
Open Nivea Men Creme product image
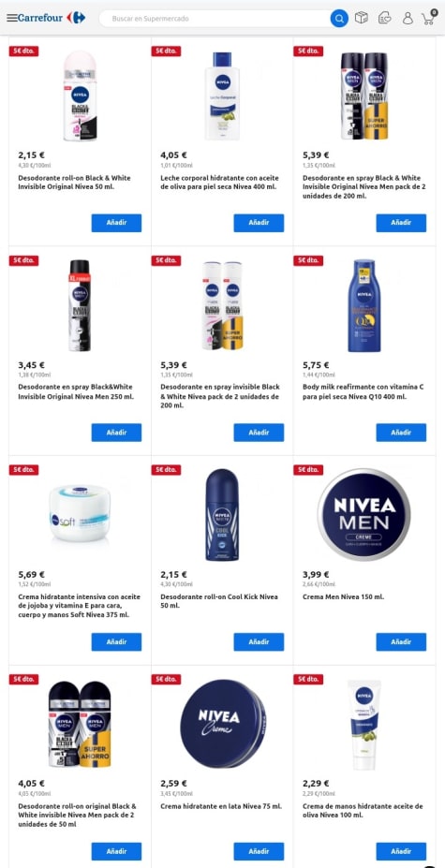point(364,515)
